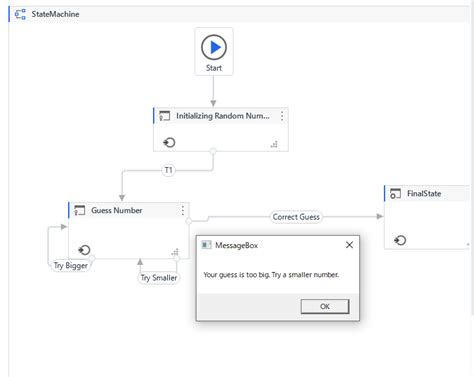The height and width of the screenshot is (377, 474).
Task: Click the 'Your guess is too big' message text
Action: [x=271, y=275]
